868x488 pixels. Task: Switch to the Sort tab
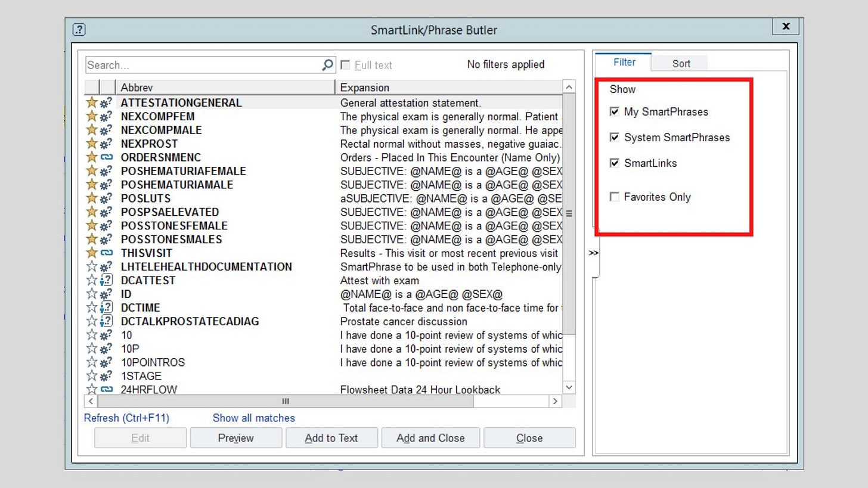[681, 63]
